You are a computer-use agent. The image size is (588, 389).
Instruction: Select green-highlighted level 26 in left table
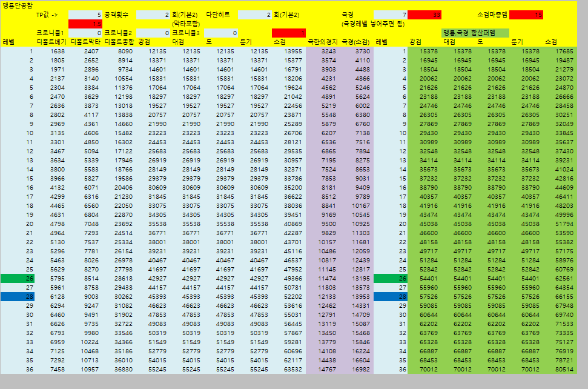(18, 278)
